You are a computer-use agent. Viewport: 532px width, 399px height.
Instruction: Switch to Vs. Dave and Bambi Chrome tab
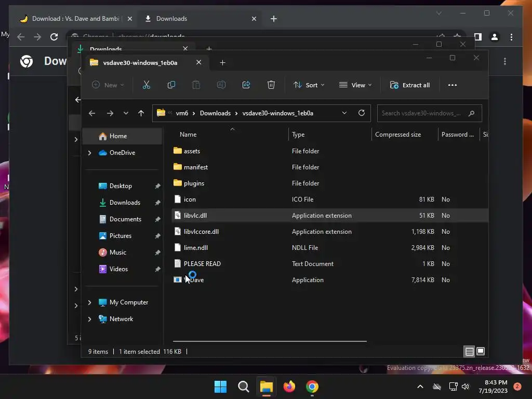pyautogui.click(x=76, y=19)
